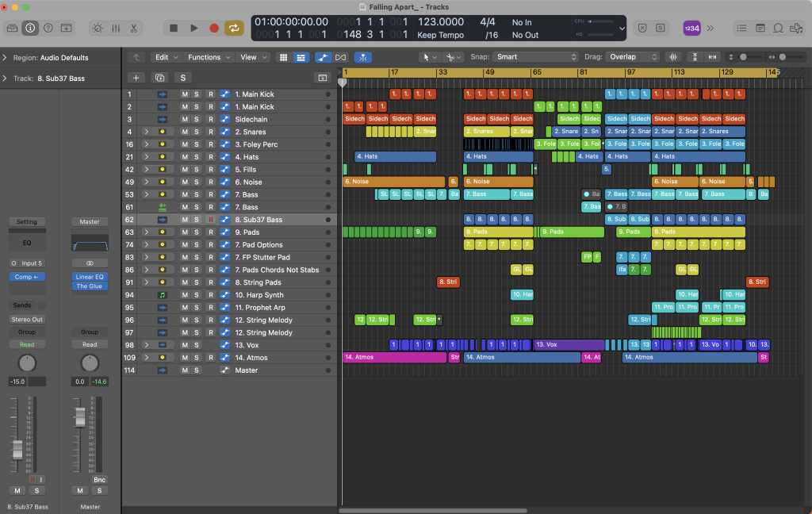Image resolution: width=812 pixels, height=514 pixels.
Task: Open the Library panel icon
Action: (12, 28)
